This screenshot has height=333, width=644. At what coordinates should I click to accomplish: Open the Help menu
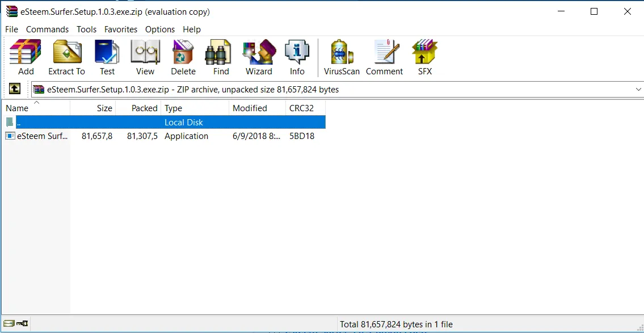192,29
